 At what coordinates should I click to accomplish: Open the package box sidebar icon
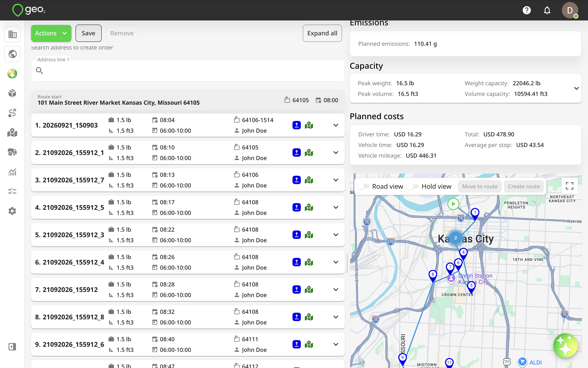pos(12,93)
